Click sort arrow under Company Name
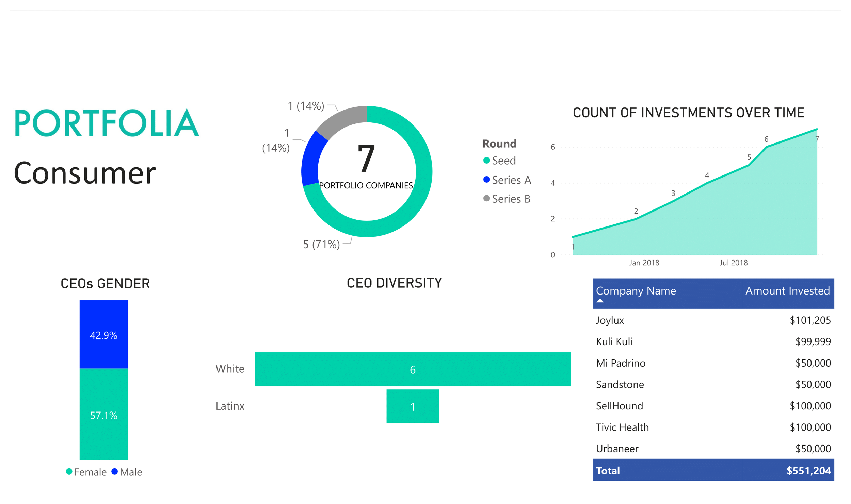Image resolution: width=851 pixels, height=504 pixels. point(600,300)
